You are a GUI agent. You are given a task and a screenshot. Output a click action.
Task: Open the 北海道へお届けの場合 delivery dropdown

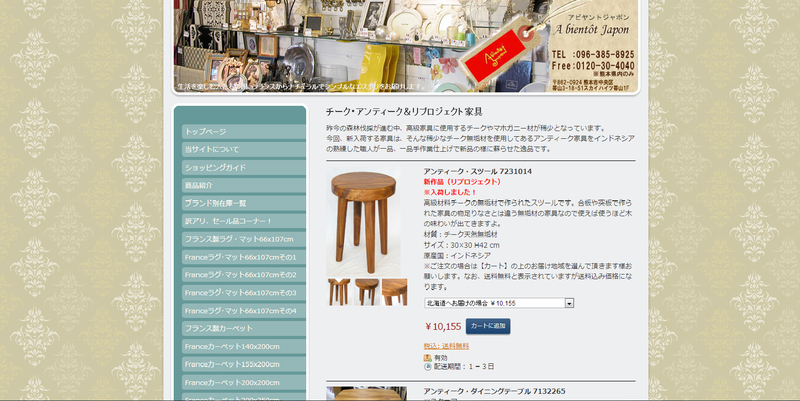point(499,303)
